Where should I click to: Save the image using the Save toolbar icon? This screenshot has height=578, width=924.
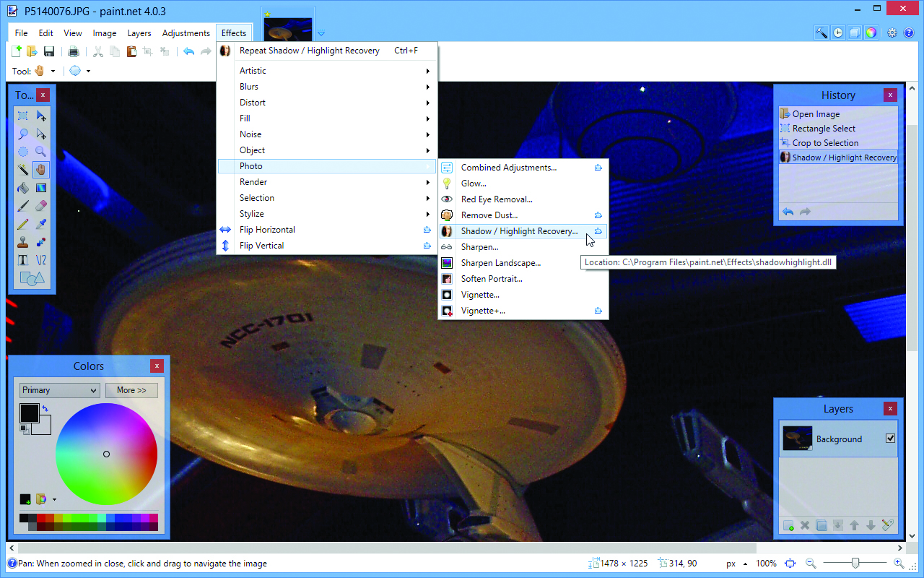(x=49, y=51)
